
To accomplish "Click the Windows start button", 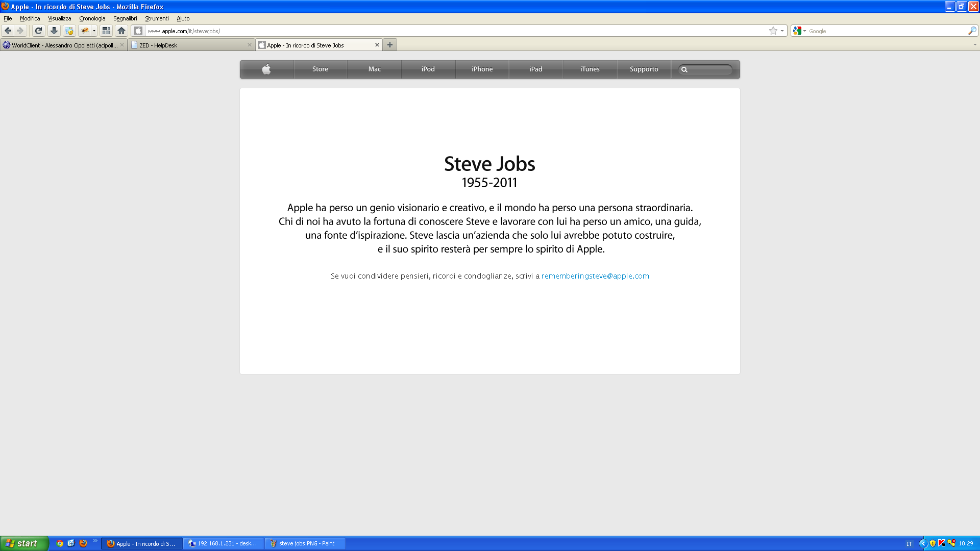I will pyautogui.click(x=24, y=543).
